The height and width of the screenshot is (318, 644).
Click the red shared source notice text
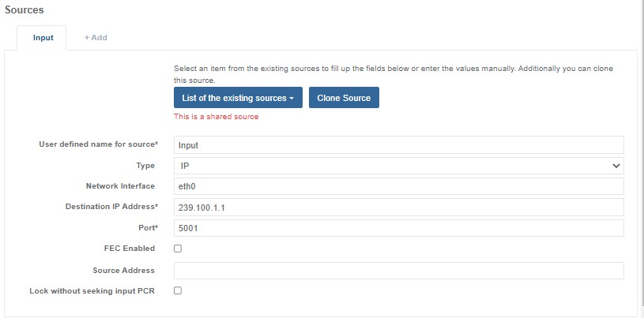tap(216, 117)
